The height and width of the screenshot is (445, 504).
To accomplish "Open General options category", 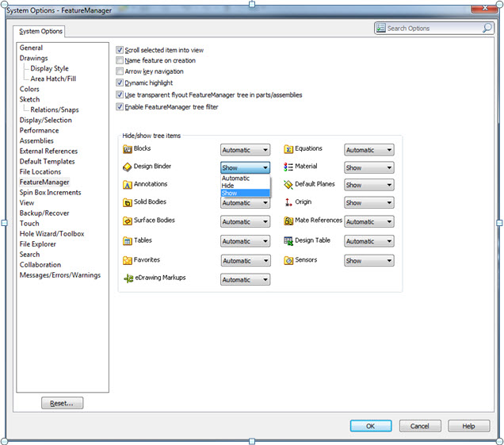I will pyautogui.click(x=31, y=48).
